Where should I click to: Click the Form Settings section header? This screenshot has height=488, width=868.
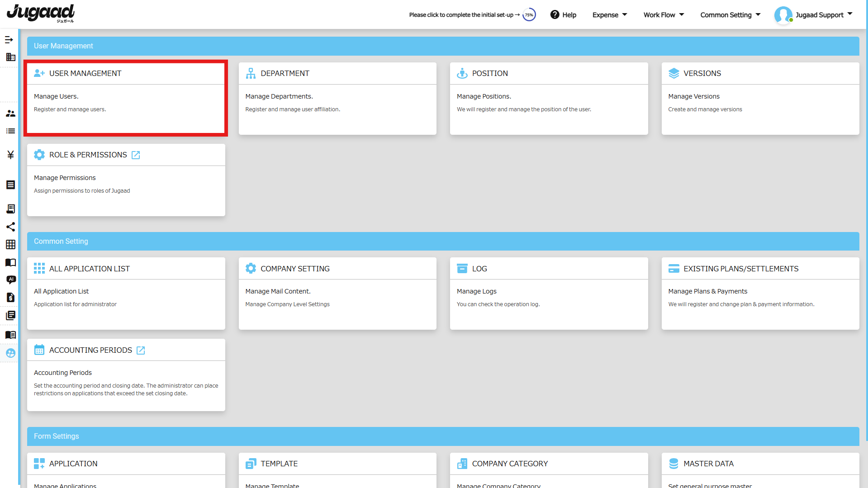443,436
